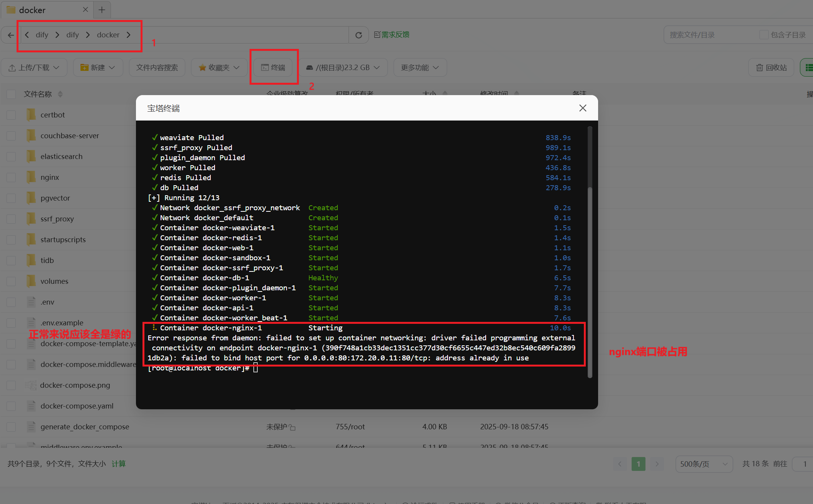Expand the 更多功能 more functions menu
The height and width of the screenshot is (504, 813).
(x=420, y=67)
